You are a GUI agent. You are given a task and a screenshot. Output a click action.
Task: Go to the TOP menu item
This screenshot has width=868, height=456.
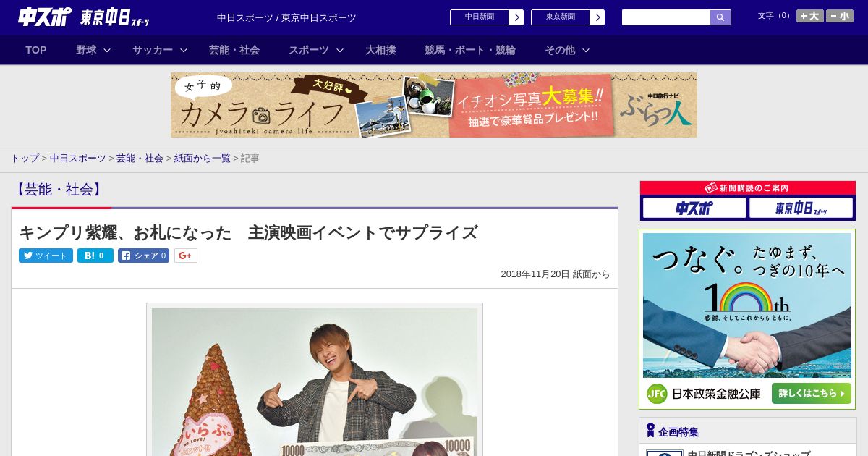(36, 50)
